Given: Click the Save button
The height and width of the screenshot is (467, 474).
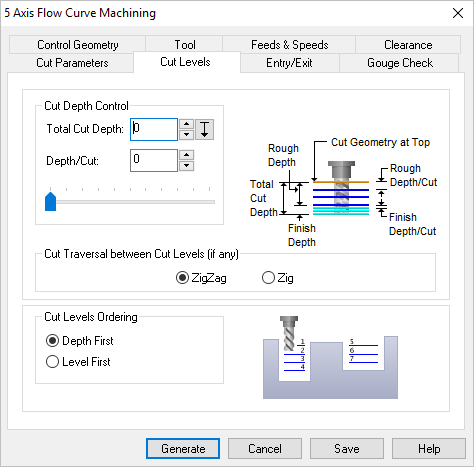Looking at the screenshot, I should (347, 449).
